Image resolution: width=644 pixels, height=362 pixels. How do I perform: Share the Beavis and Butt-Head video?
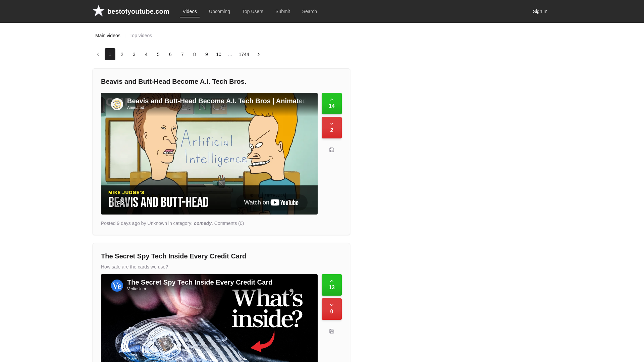click(x=120, y=202)
